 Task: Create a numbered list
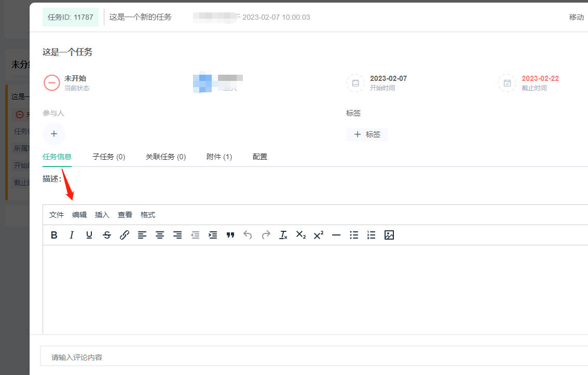[x=372, y=235]
